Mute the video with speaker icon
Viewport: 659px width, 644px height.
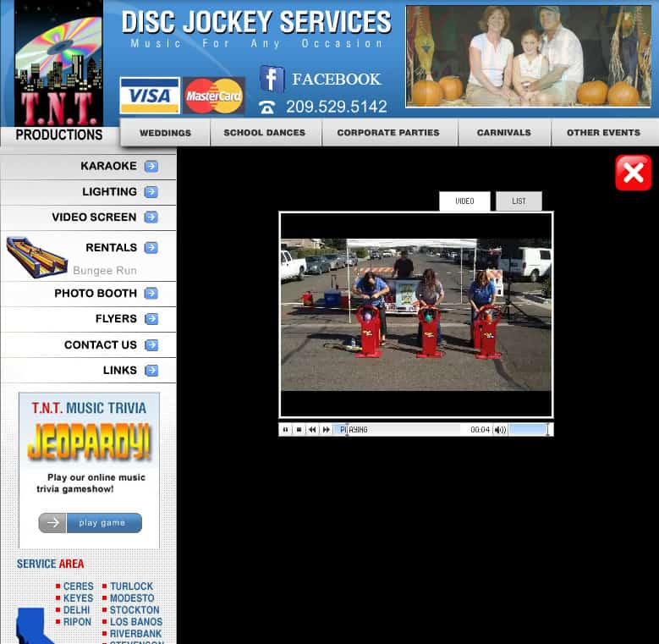tap(500, 430)
